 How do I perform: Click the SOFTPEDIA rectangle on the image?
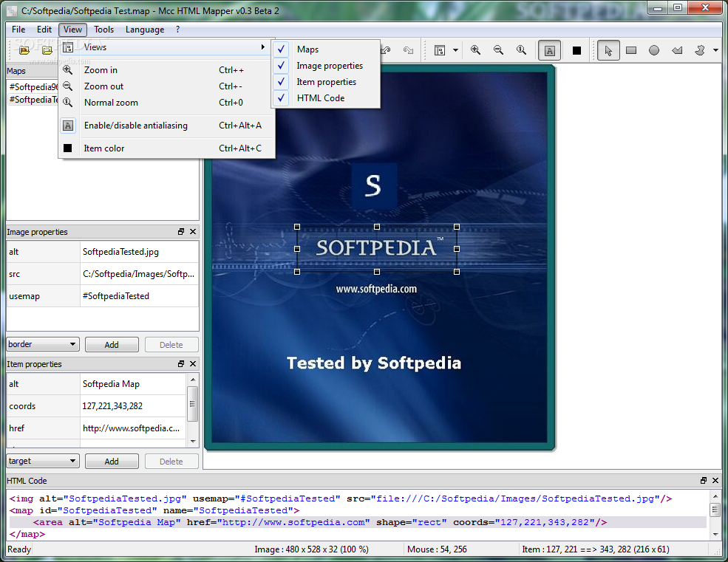click(376, 249)
